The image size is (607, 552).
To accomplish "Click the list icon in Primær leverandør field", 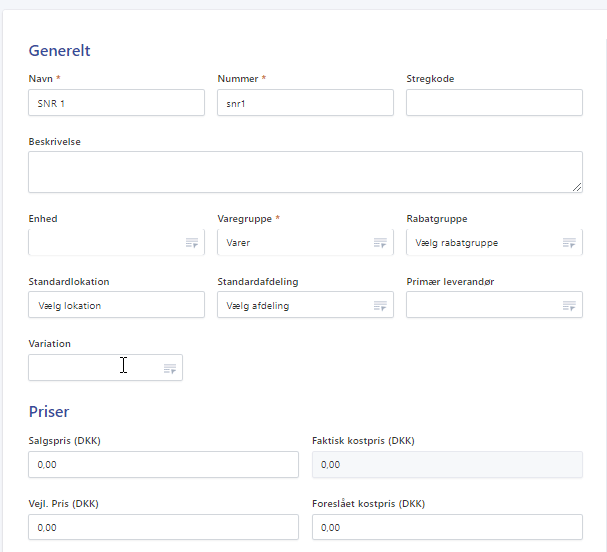I will tap(569, 306).
